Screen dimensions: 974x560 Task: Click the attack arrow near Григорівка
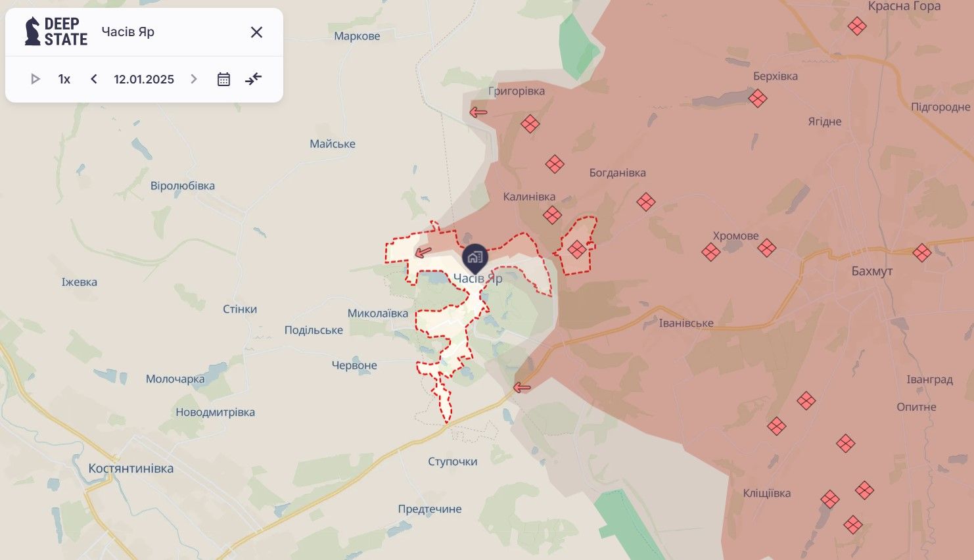click(x=478, y=112)
